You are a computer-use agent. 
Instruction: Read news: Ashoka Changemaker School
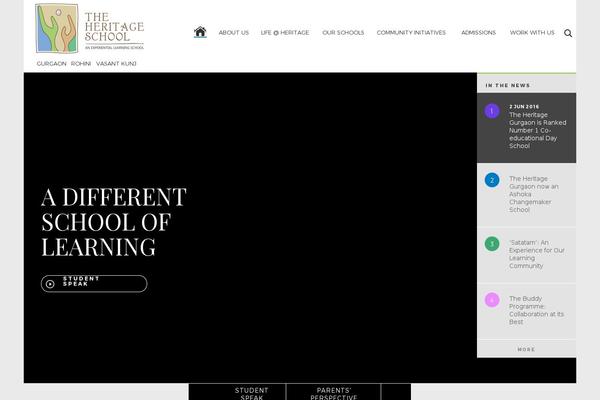coord(533,194)
